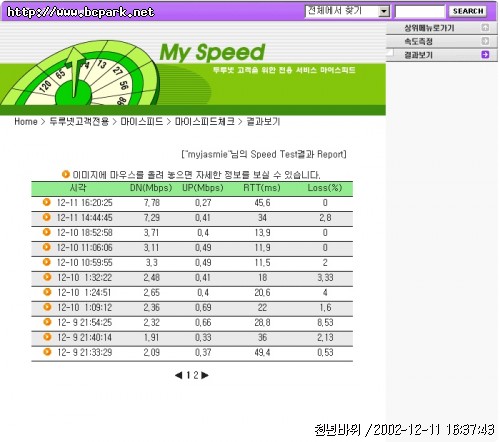The height and width of the screenshot is (442, 500).
Task: Click download value 7,78
Action: click(x=152, y=203)
